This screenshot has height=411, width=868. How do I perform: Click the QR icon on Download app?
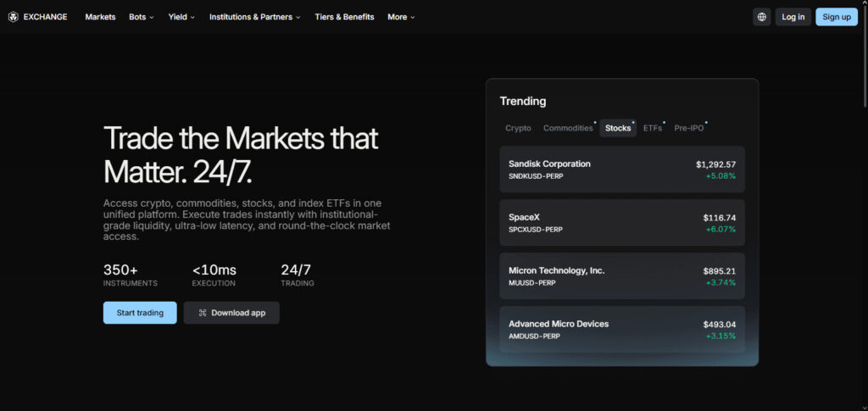[x=203, y=313]
